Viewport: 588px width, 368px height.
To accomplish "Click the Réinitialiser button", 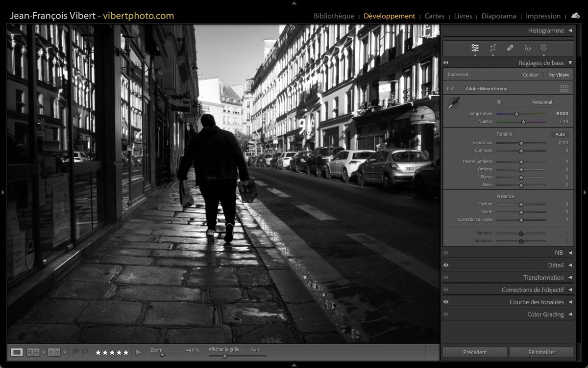I will (x=541, y=352).
